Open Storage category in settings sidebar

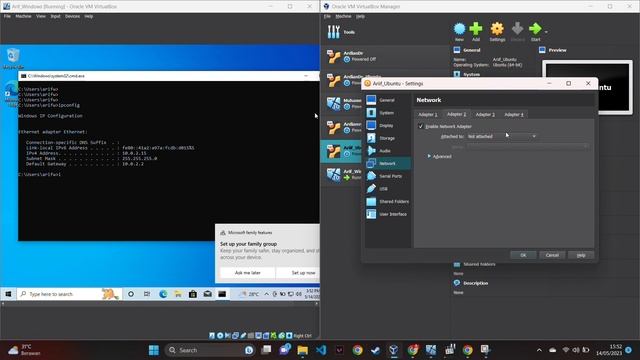tap(387, 138)
